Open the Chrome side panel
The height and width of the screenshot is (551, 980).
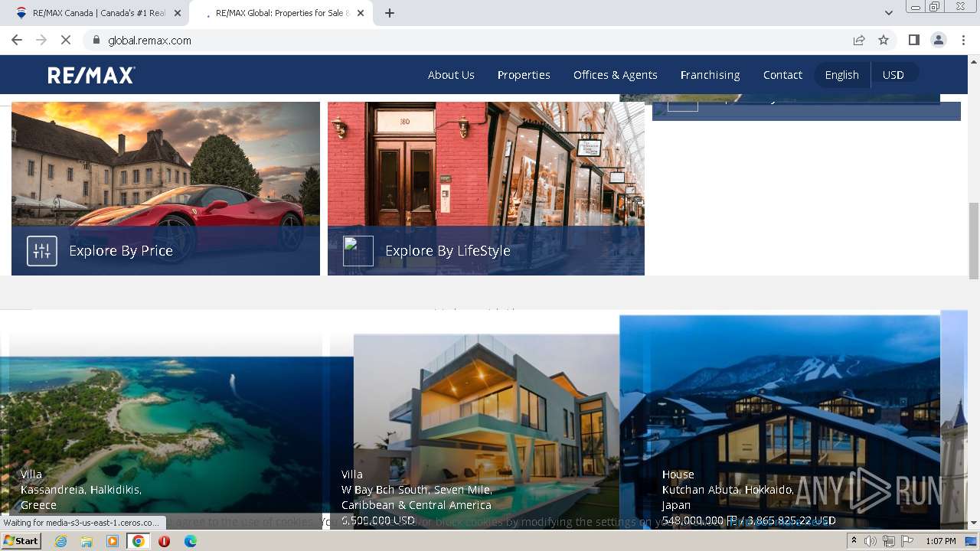[x=913, y=40]
